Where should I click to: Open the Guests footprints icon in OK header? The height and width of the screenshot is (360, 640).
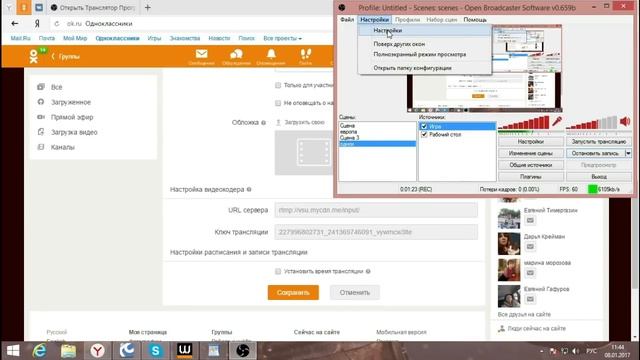pos(305,54)
